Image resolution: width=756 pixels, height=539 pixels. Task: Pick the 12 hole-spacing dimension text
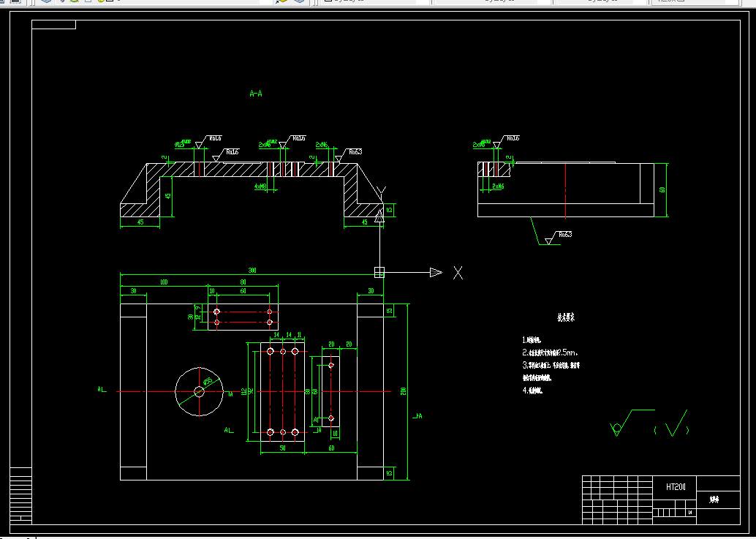(197, 317)
